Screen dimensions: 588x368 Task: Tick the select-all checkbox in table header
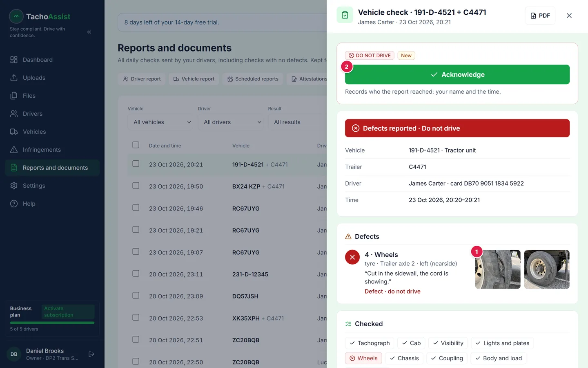[136, 145]
